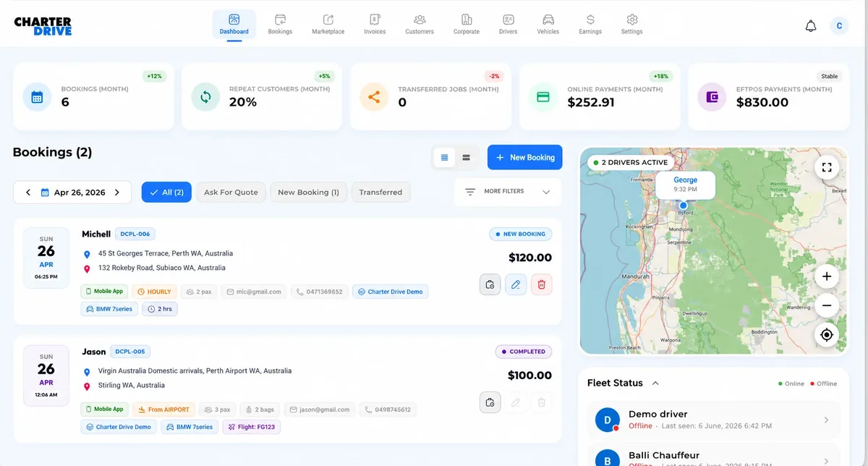
Task: Switch to compact list view
Action: point(467,157)
